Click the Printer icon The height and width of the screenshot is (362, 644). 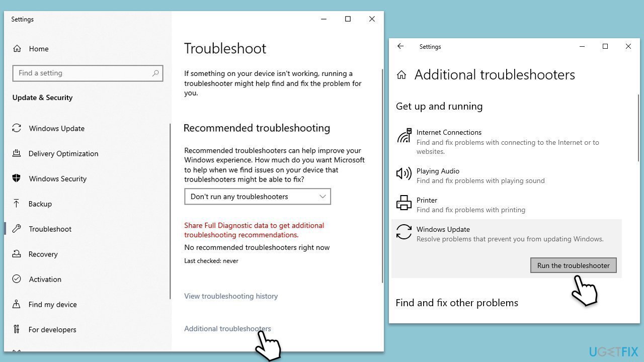pos(404,203)
